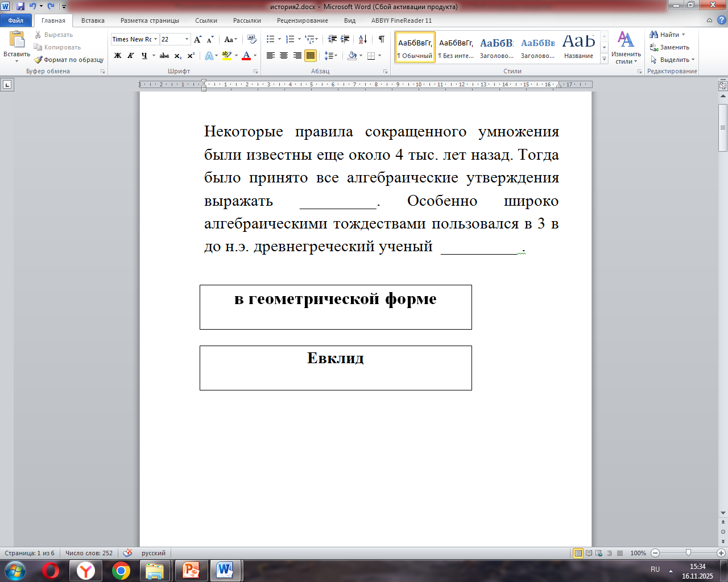Open Google Chrome from the taskbar
The width and height of the screenshot is (728, 582).
(x=121, y=570)
